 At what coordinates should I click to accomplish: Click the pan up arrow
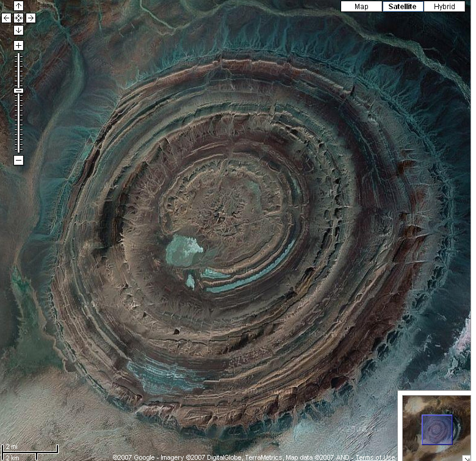[18, 6]
